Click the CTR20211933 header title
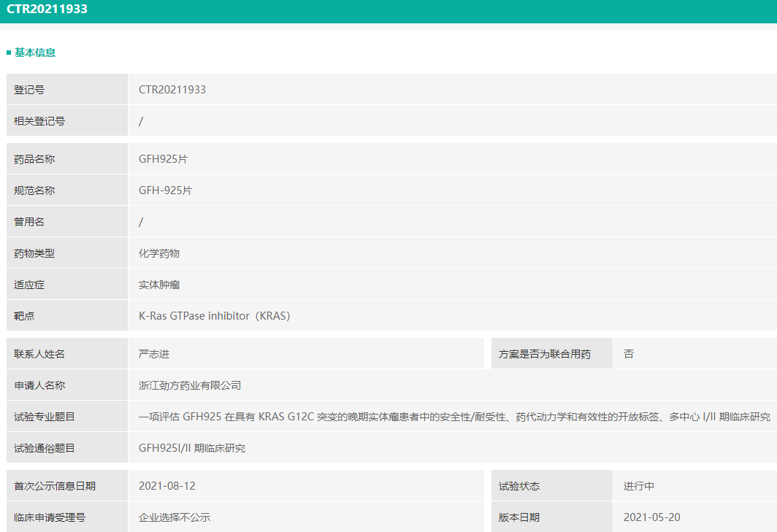 [x=47, y=9]
